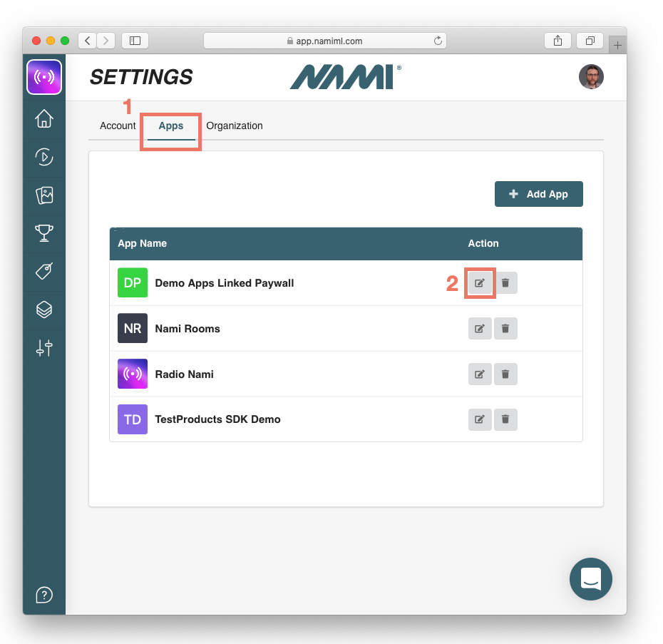
Task: Click the Nami logo
Action: point(346,77)
